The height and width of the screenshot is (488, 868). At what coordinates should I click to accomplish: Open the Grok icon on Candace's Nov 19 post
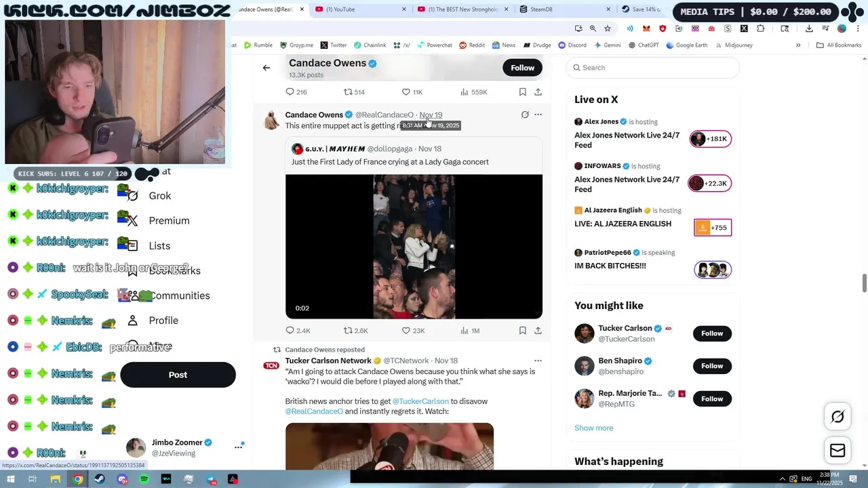coord(525,115)
